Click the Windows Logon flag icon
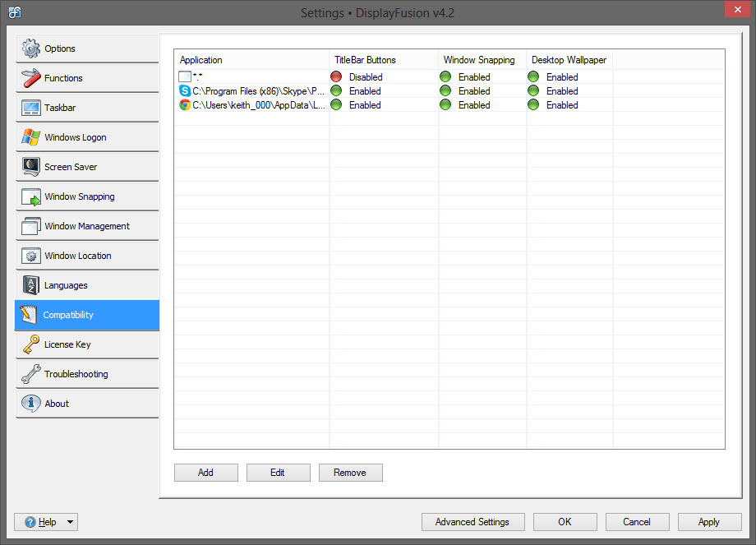The height and width of the screenshot is (545, 756). click(31, 137)
